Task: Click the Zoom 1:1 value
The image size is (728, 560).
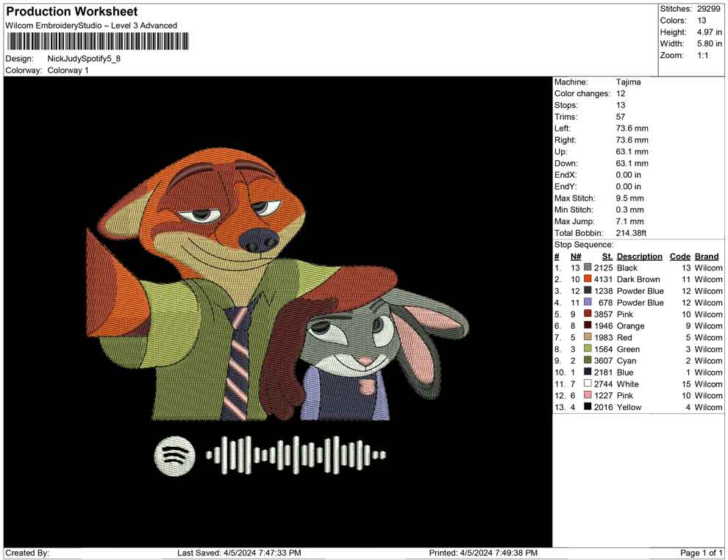Action: coord(702,56)
